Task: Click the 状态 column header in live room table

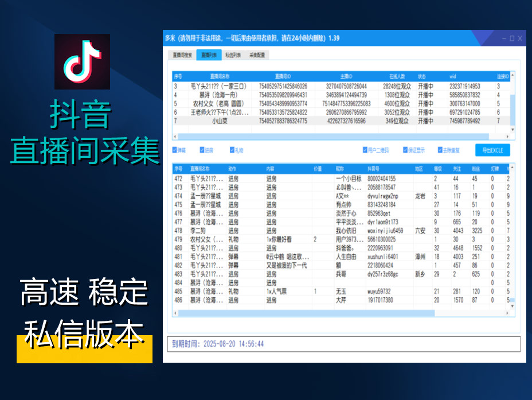Action: (422, 76)
